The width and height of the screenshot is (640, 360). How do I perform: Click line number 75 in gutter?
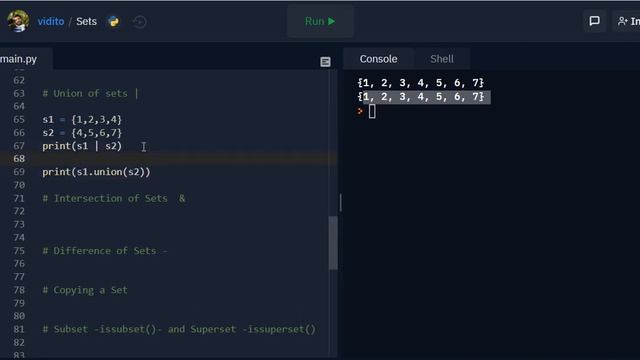[x=19, y=251]
